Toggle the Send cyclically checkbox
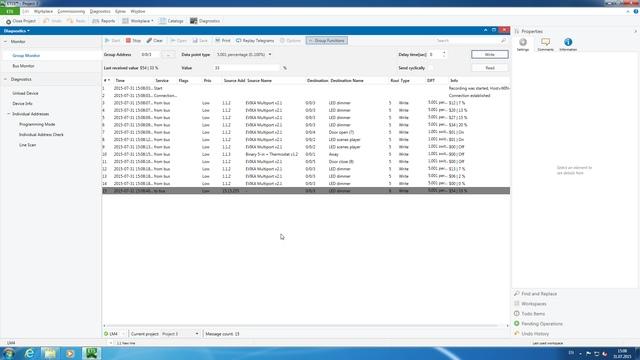Viewport: 640px width, 360px height. 431,68
